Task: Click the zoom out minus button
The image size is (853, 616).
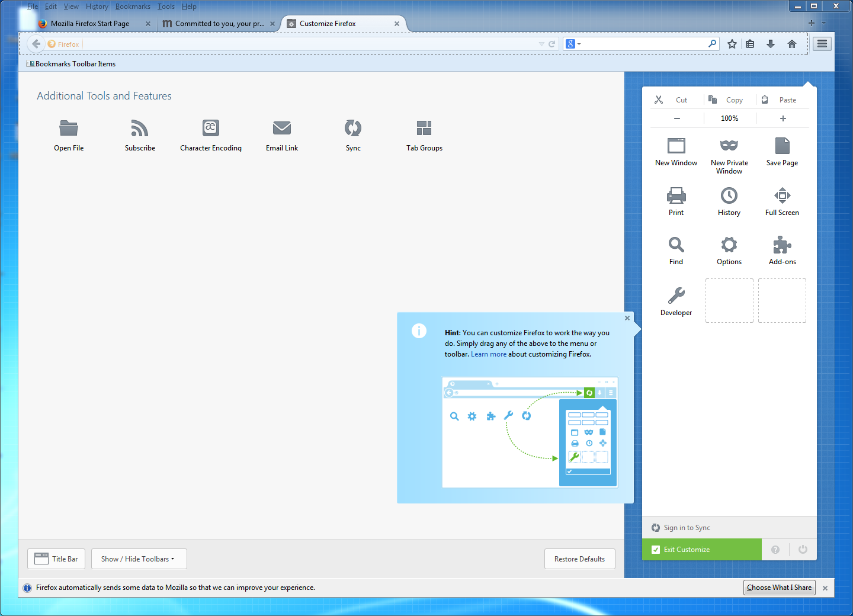Action: pos(677,118)
